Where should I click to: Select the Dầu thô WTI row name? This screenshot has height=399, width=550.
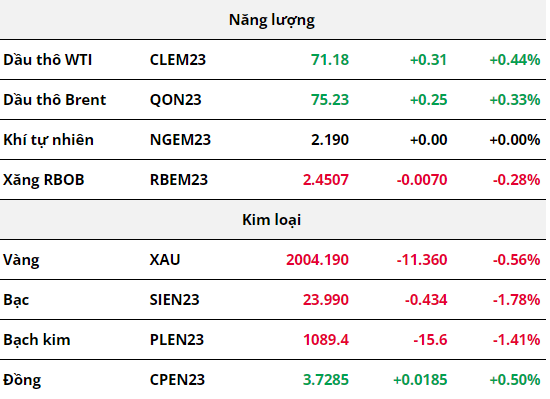pos(48,60)
